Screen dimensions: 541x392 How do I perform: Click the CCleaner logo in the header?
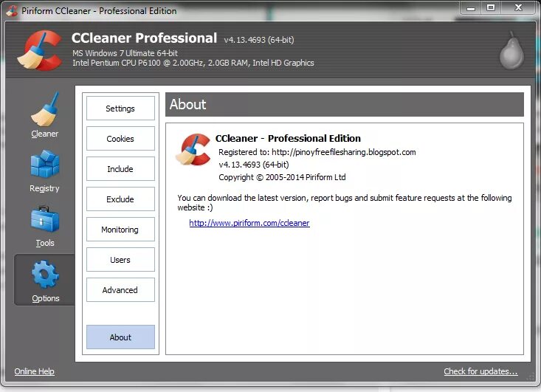40,50
